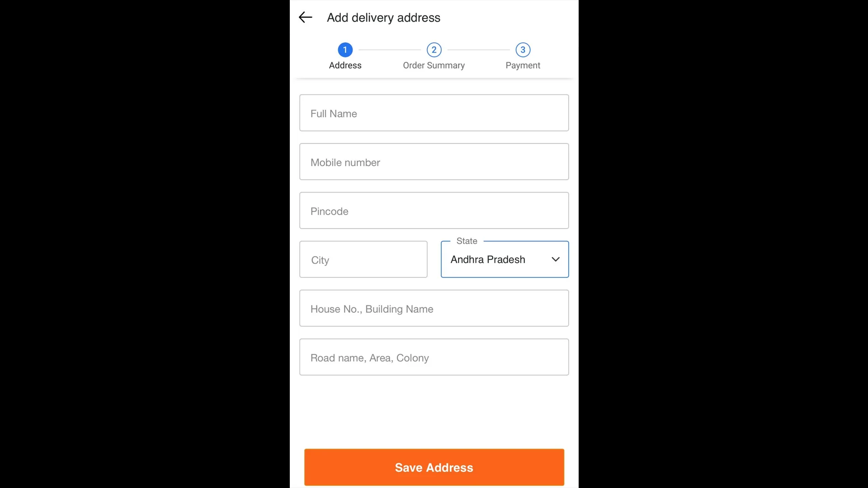Switch to the Payment step label

pos(523,66)
